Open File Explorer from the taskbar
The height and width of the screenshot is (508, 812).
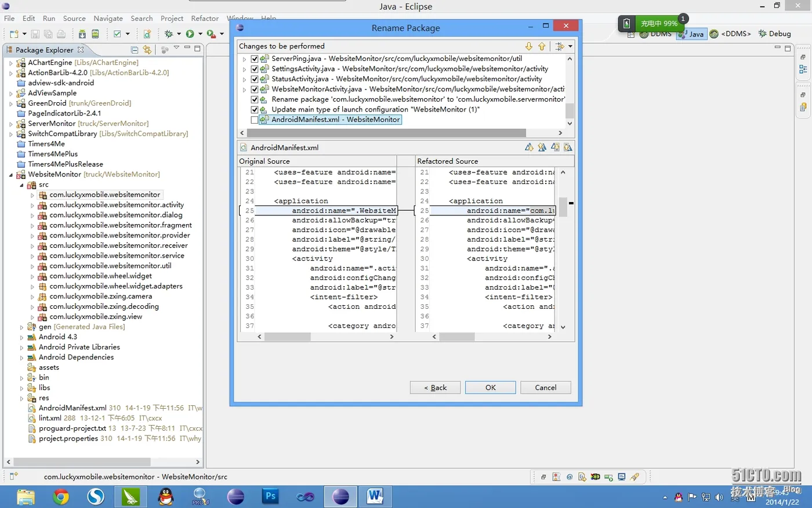point(26,497)
